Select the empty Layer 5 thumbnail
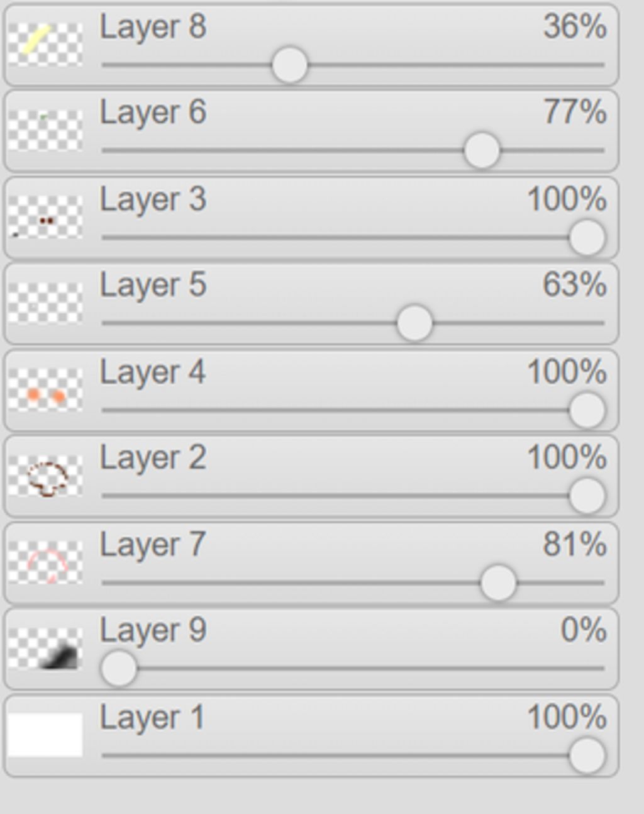Image resolution: width=644 pixels, height=814 pixels. [45, 303]
